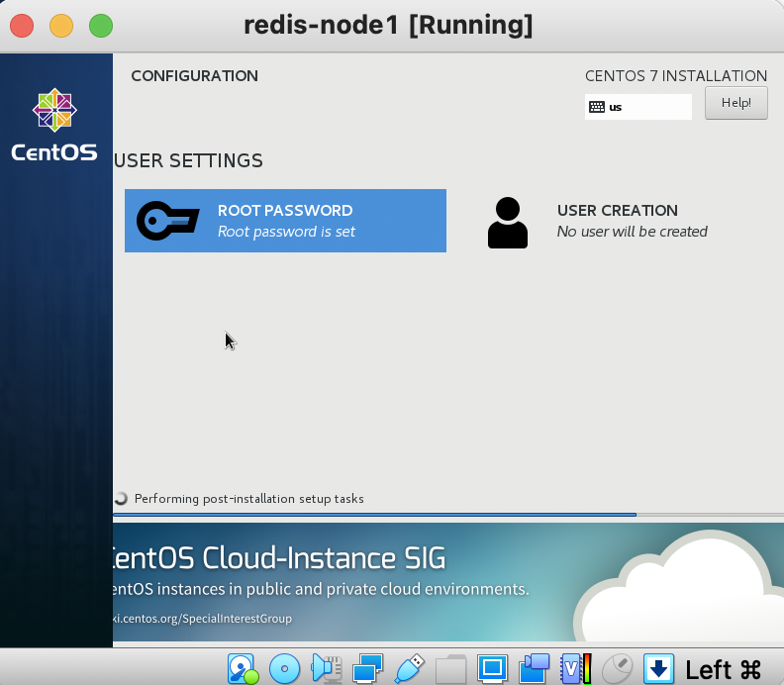The image size is (784, 685).
Task: Minimize the redis-node1 VM window
Action: pos(61,26)
